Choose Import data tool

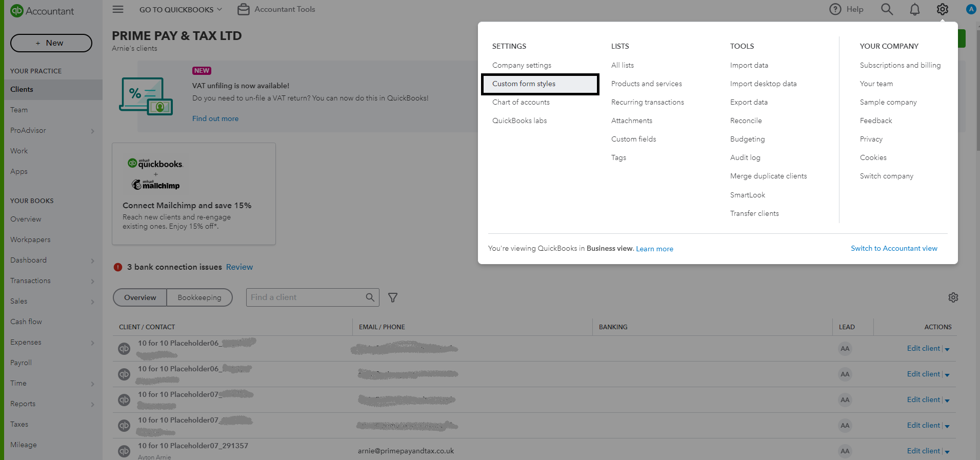[749, 65]
